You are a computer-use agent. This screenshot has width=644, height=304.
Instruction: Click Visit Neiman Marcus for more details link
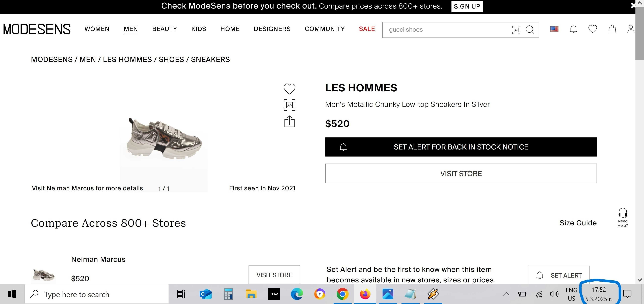(x=88, y=188)
